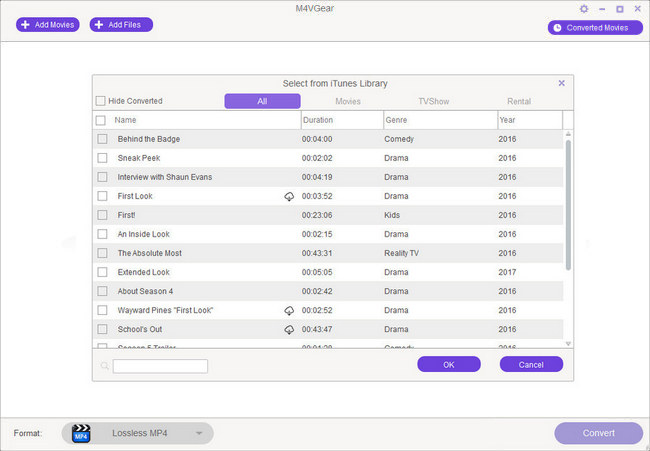Click the cloud icon beside Wayward Pines "First Look"
The image size is (650, 451).
coord(289,310)
